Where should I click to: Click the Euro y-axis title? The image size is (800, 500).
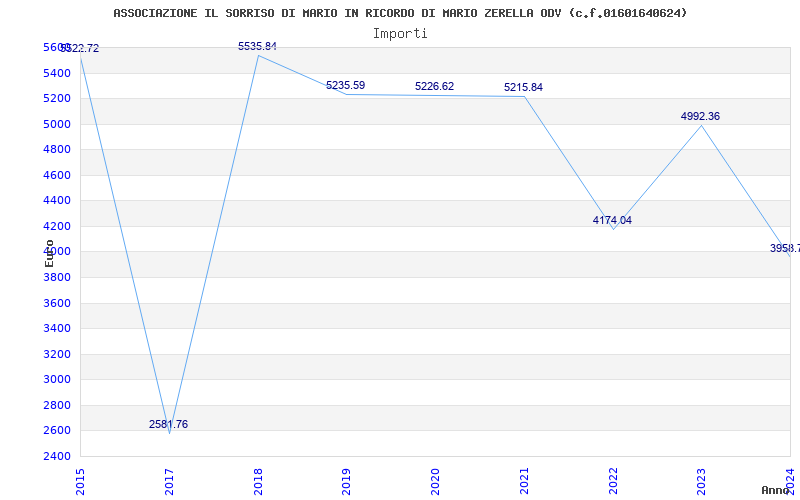tap(49, 253)
